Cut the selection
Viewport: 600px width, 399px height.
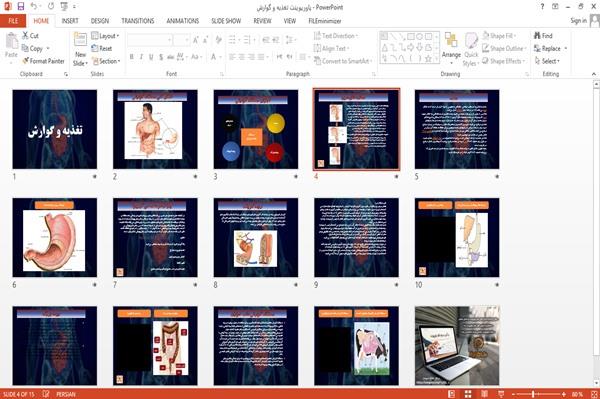30,36
